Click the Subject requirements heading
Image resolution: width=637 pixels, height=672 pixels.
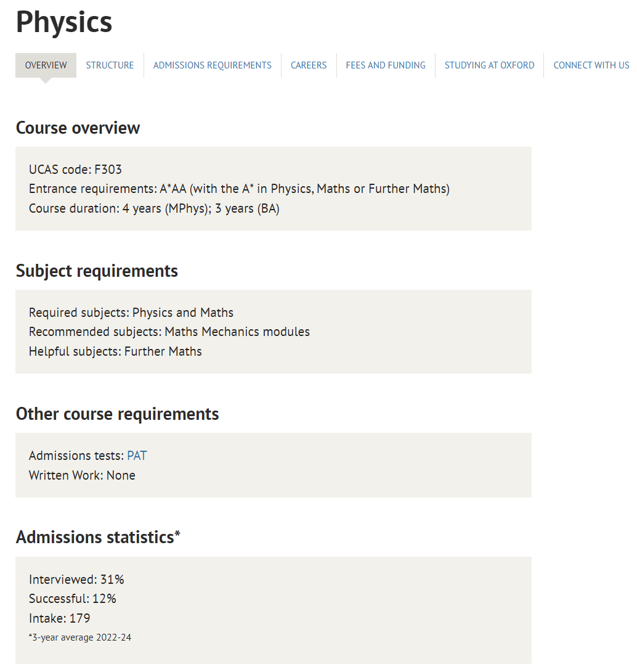[x=97, y=271]
